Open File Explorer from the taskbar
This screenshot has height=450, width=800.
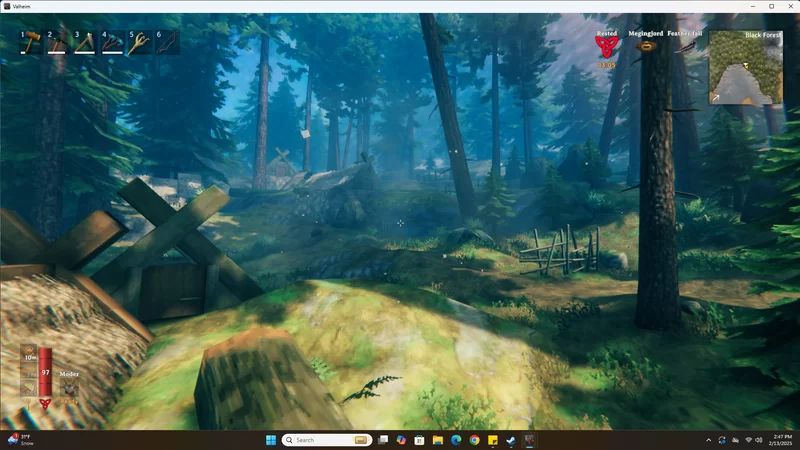(438, 440)
